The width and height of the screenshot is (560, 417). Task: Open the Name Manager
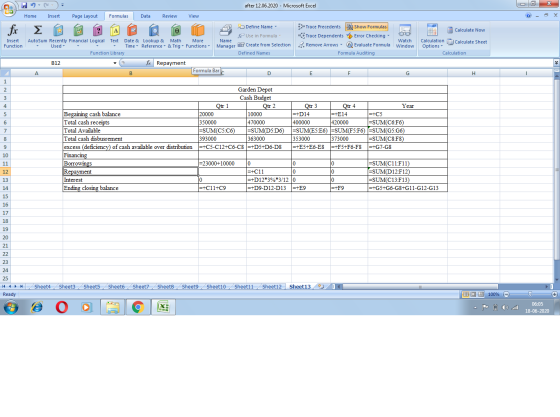226,36
